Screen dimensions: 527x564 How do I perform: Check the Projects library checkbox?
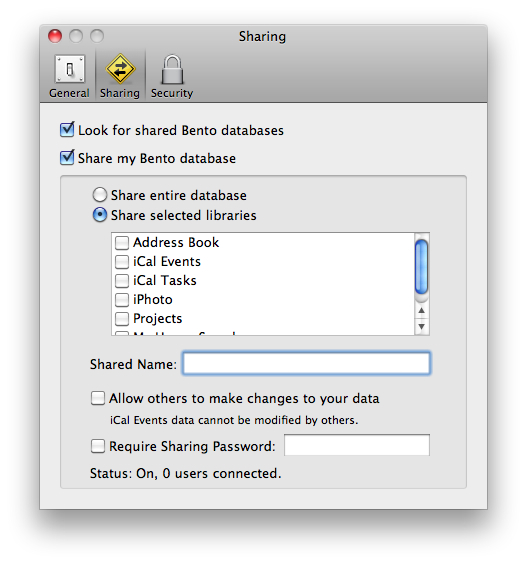[122, 319]
